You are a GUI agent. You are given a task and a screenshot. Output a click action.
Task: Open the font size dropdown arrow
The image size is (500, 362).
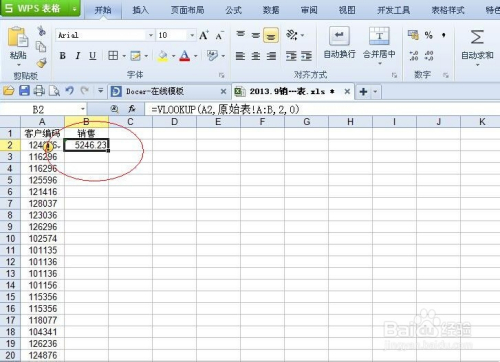click(192, 35)
